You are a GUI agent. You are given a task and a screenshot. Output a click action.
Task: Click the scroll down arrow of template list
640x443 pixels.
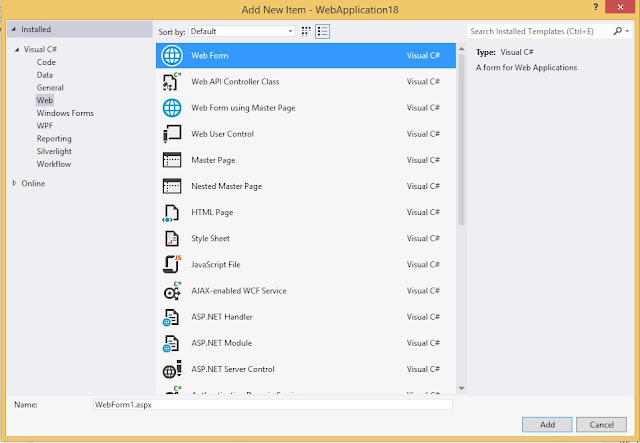[461, 388]
